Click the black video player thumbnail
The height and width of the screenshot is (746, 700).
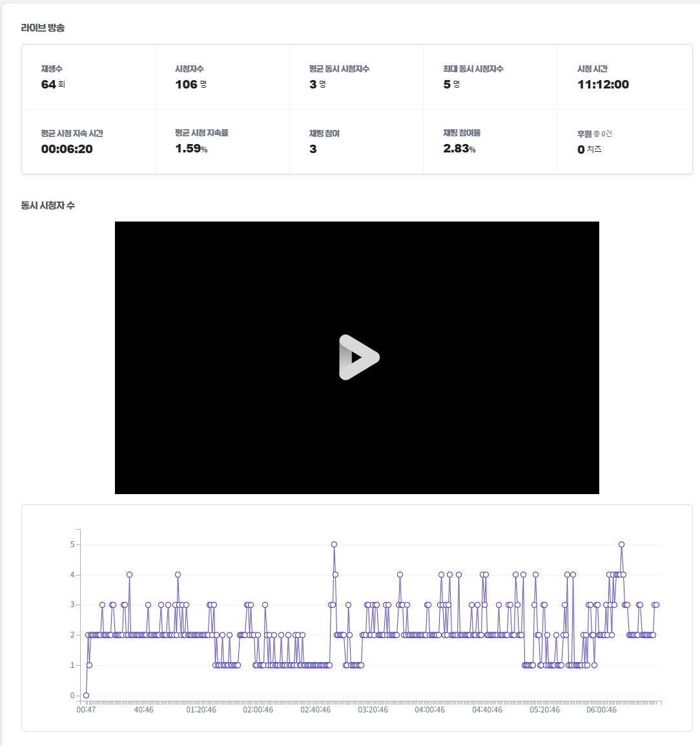pos(356,357)
